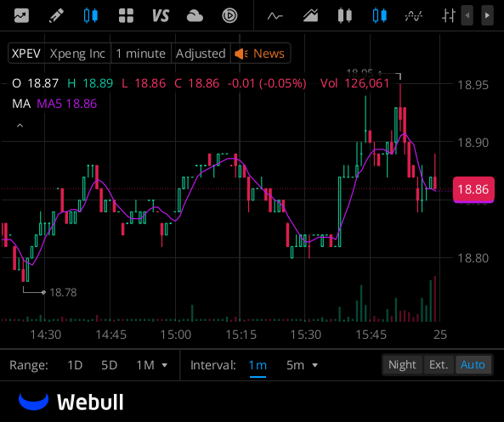
Task: Select the white solid candlestick chart type
Action: (345, 15)
